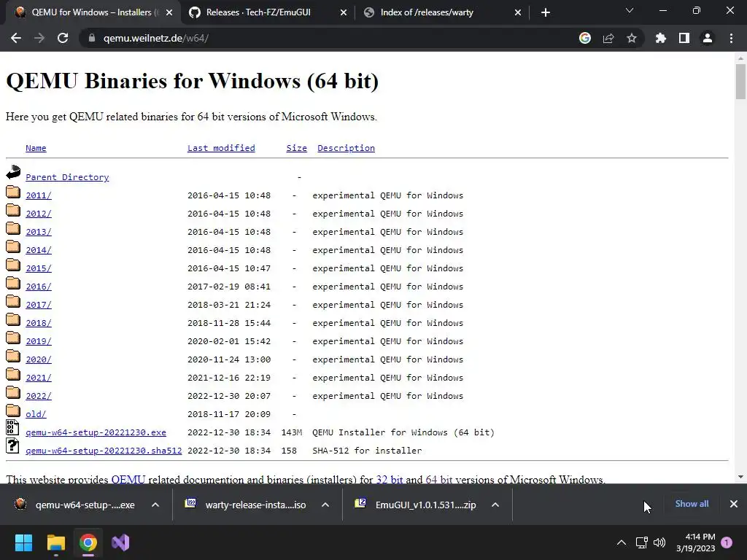
Task: Open the clock and date flyout
Action: pos(695,542)
